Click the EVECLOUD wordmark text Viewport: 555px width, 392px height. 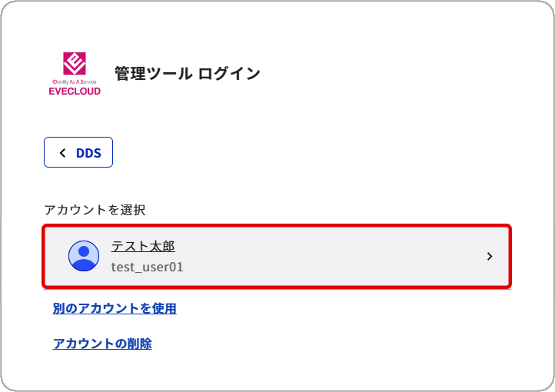(75, 91)
